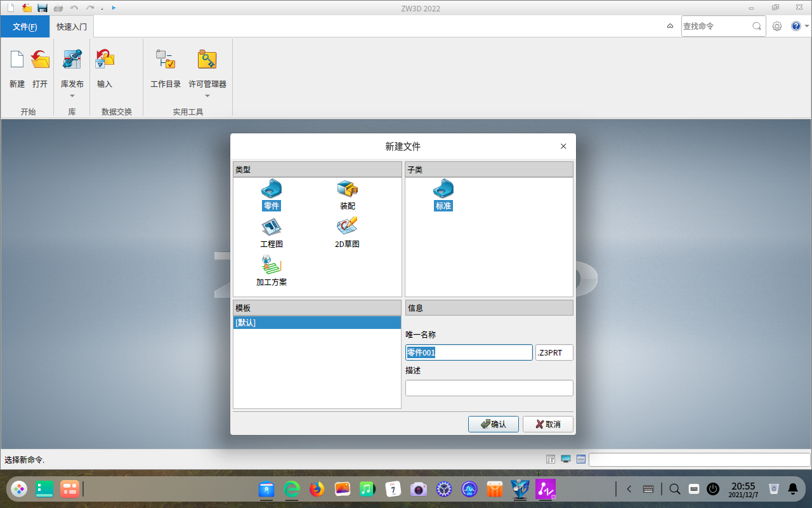
Task: Click the 取消 cancel button
Action: click(546, 424)
